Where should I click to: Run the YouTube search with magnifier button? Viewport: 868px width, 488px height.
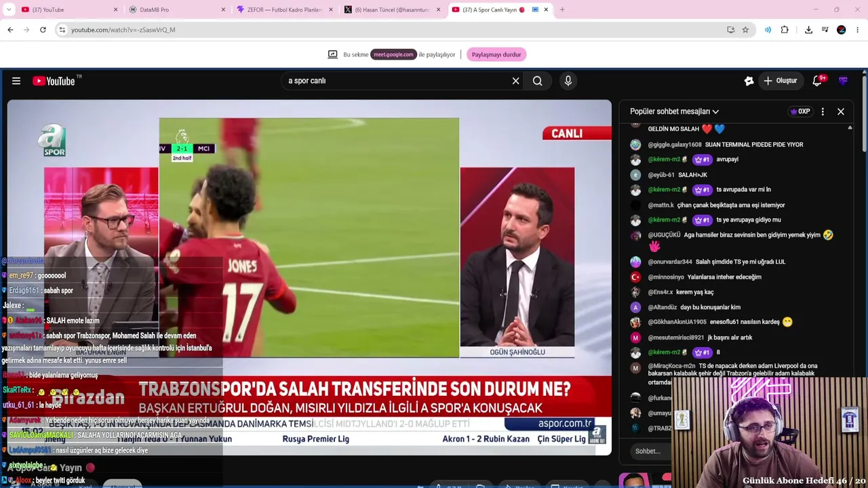coord(537,81)
